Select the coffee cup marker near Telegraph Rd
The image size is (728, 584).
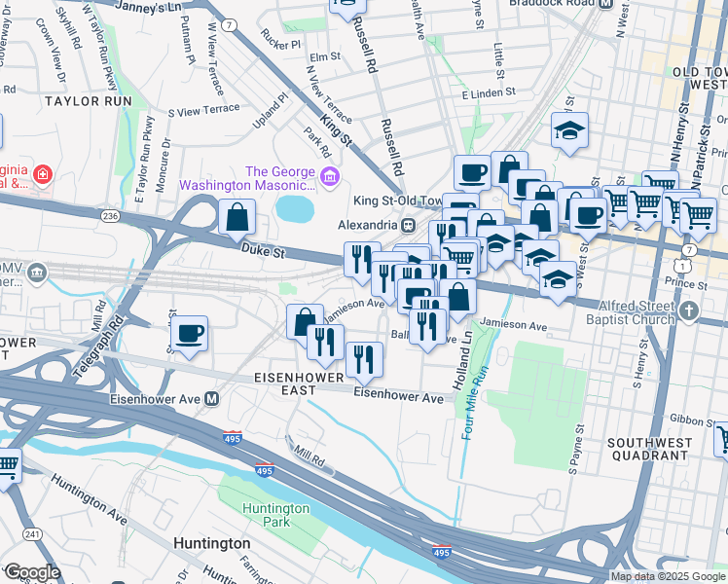(189, 336)
